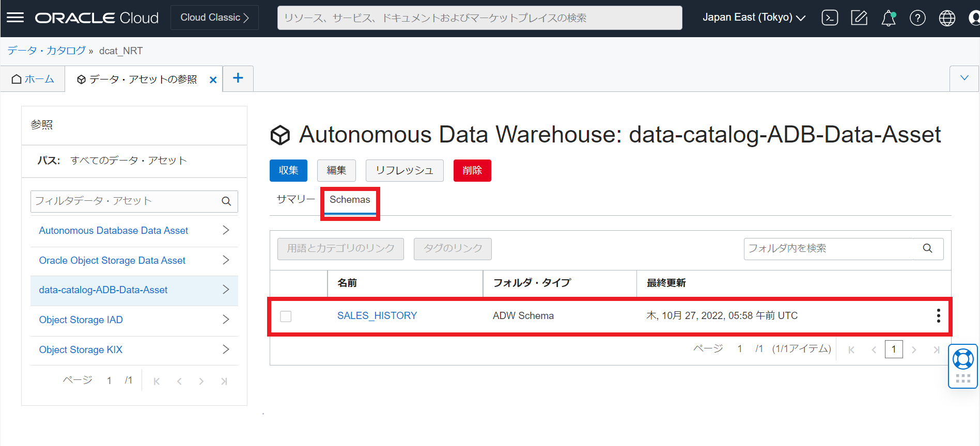This screenshot has width=980, height=446.
Task: Check the SALES_HISTORY row checkbox
Action: click(x=286, y=316)
